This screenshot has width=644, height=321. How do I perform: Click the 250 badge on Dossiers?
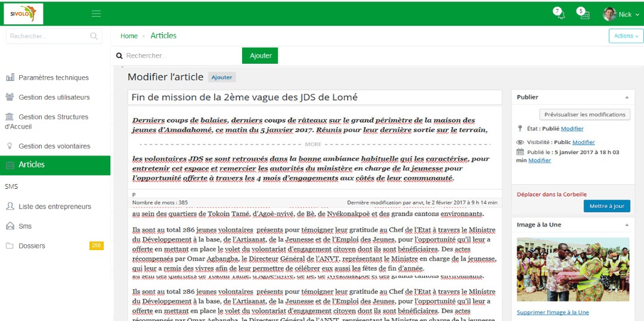tap(97, 245)
